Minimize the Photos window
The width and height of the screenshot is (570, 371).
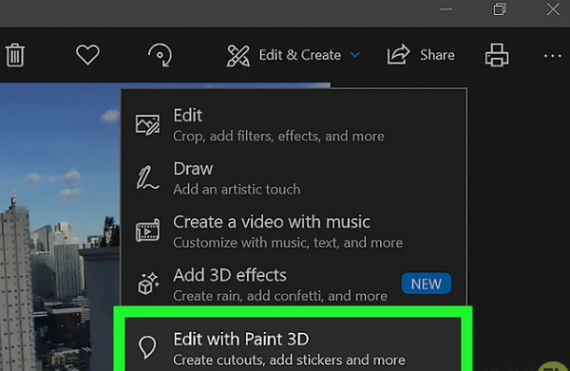point(446,9)
